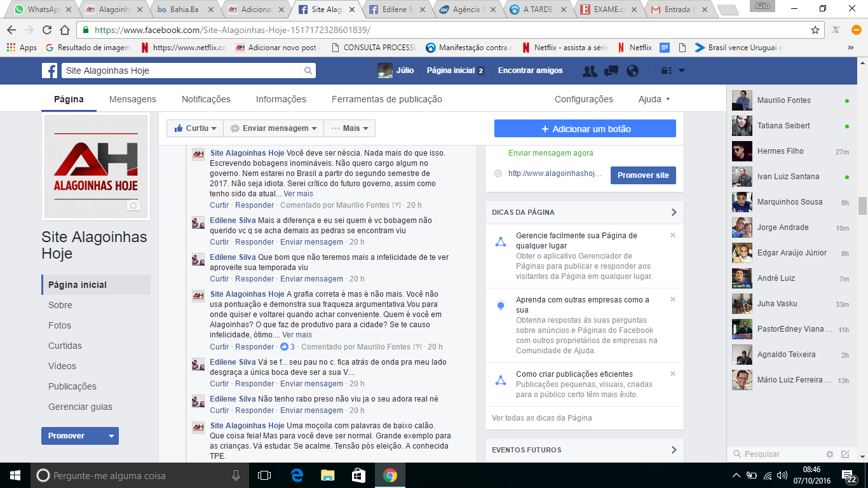The height and width of the screenshot is (488, 868).
Task: Open the Promover dropdown arrow
Action: [x=111, y=436]
